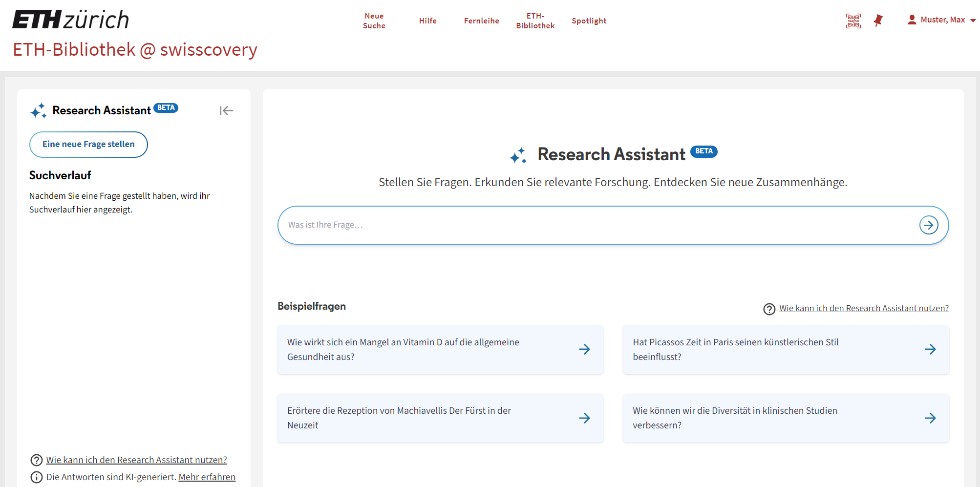
Task: Click the BETA badge in the sidebar
Action: click(166, 108)
